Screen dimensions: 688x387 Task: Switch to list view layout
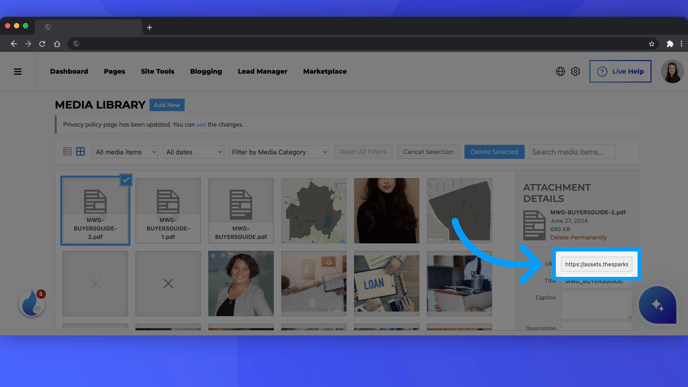click(67, 152)
